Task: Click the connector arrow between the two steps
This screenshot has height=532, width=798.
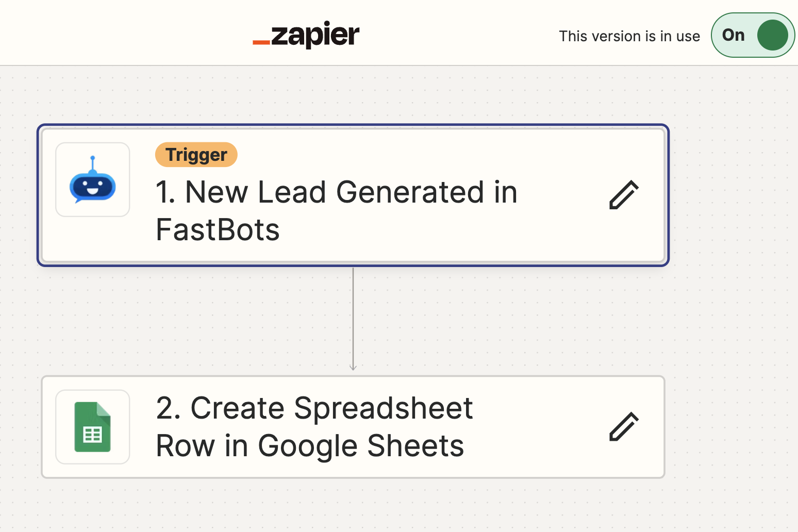Action: pos(353,320)
